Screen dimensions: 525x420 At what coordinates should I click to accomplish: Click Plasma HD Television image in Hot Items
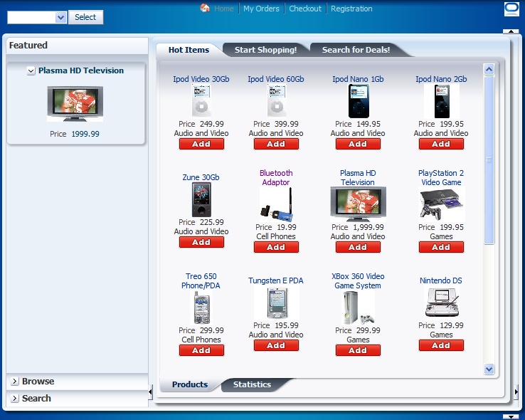point(358,204)
